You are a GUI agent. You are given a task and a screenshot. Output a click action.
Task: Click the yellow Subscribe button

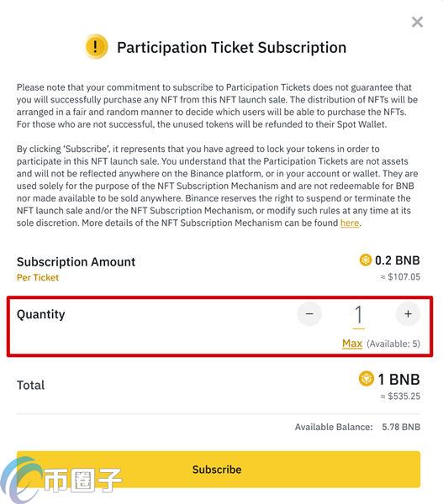pos(219,470)
